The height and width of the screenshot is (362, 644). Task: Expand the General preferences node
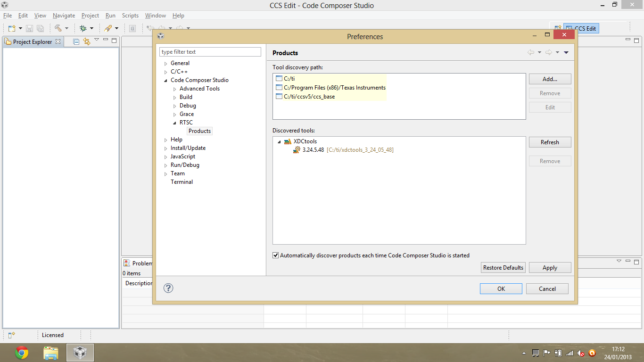[x=166, y=63]
